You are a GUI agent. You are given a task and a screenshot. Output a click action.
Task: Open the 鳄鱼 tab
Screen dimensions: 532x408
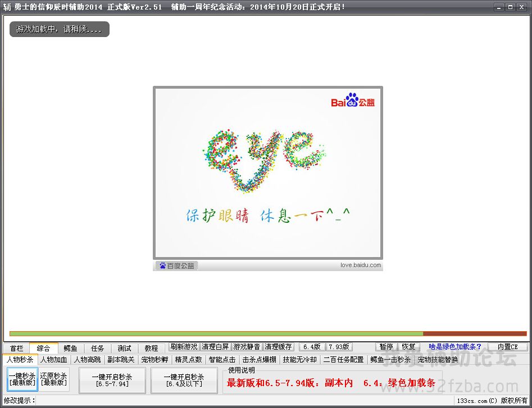pyautogui.click(x=71, y=349)
